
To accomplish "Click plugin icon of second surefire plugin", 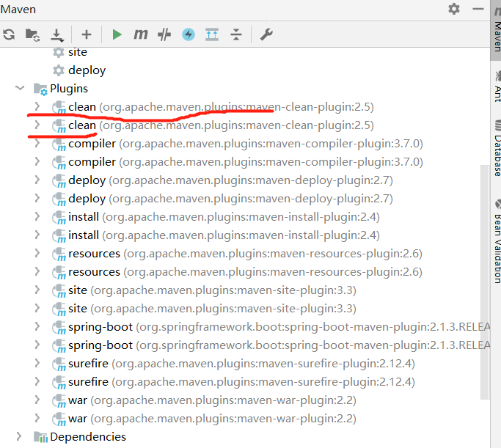I will (x=59, y=383).
